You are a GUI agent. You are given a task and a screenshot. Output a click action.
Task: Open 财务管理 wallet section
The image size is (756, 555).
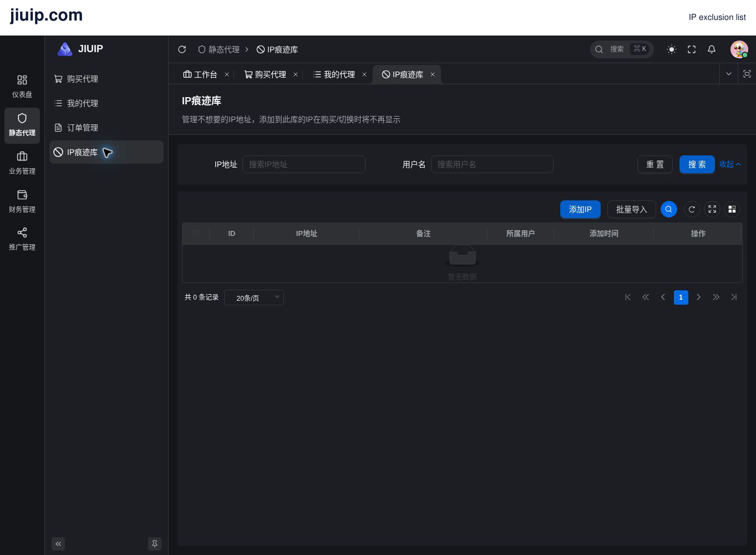22,201
